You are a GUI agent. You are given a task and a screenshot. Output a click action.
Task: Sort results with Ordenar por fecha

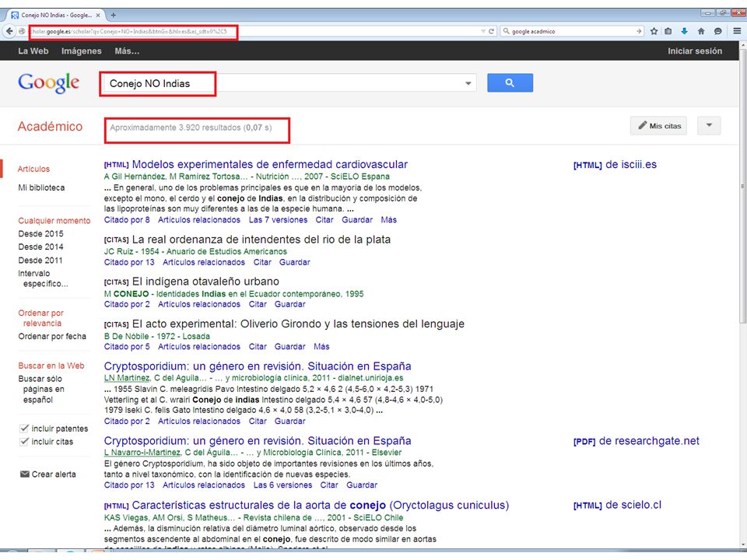(52, 336)
